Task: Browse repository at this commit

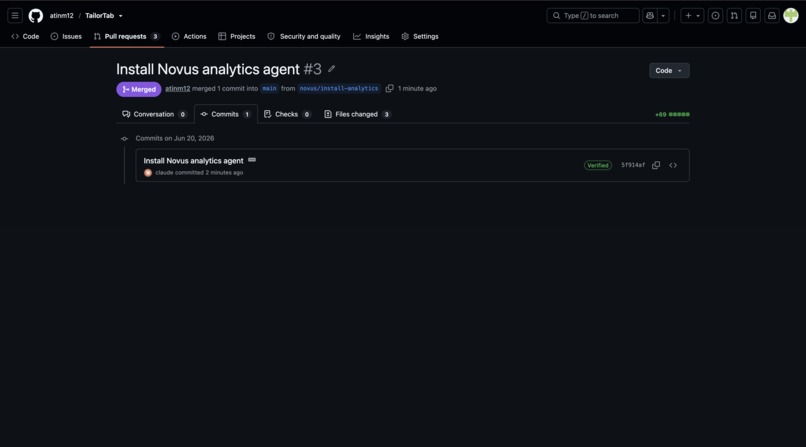Action: (673, 165)
